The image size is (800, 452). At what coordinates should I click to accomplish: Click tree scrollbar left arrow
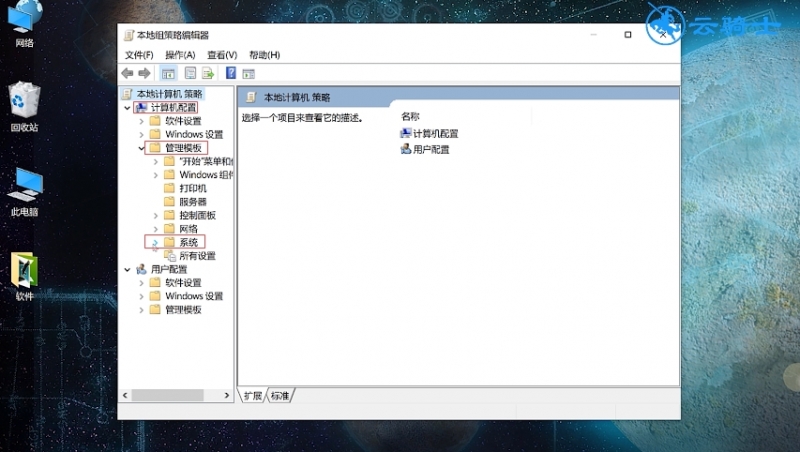pos(125,395)
